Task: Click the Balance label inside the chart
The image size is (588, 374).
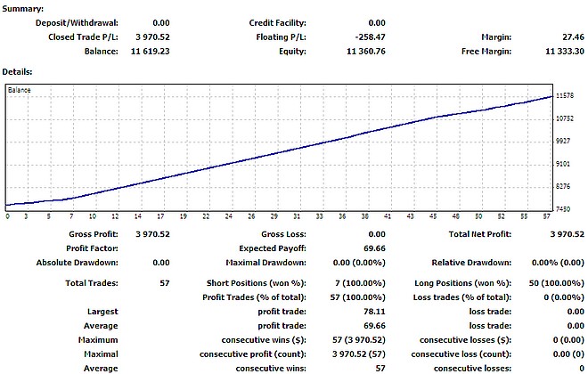Action: (x=19, y=90)
